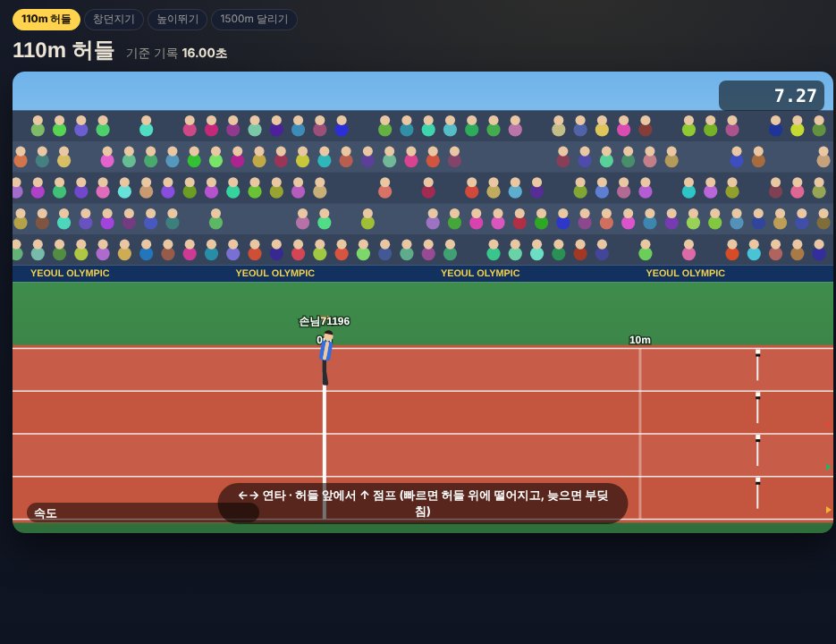
Task: Click the runner character 손님71196
Action: (325, 358)
